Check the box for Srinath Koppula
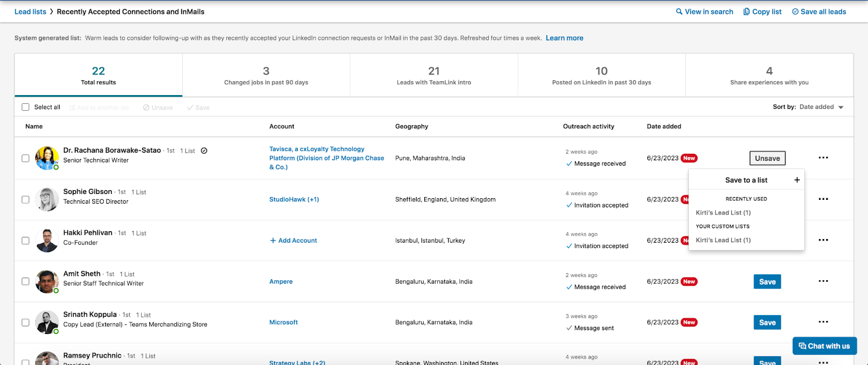Image resolution: width=868 pixels, height=365 pixels. point(25,322)
